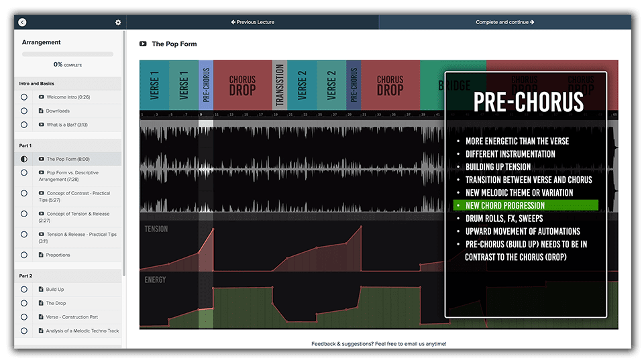
Task: Click the Arrangement course title
Action: tap(41, 42)
